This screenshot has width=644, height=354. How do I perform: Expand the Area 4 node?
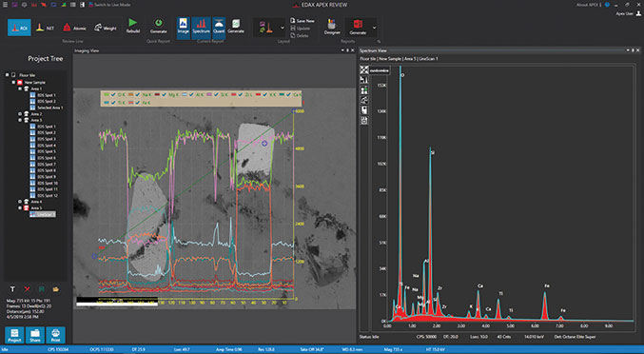tap(20, 202)
